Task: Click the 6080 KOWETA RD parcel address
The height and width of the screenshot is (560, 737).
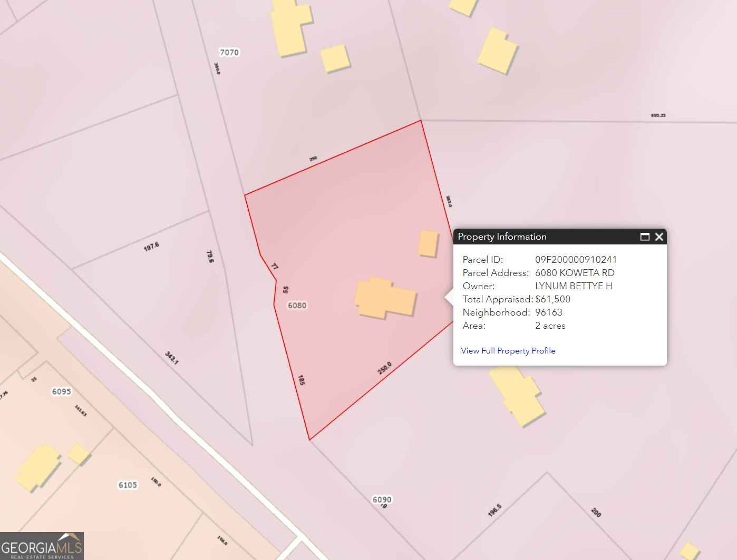Action: click(x=575, y=273)
